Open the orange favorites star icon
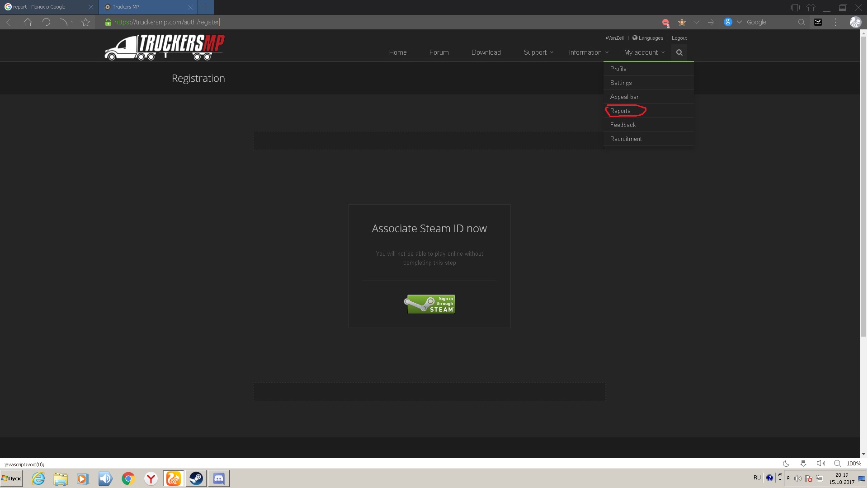 [x=682, y=22]
